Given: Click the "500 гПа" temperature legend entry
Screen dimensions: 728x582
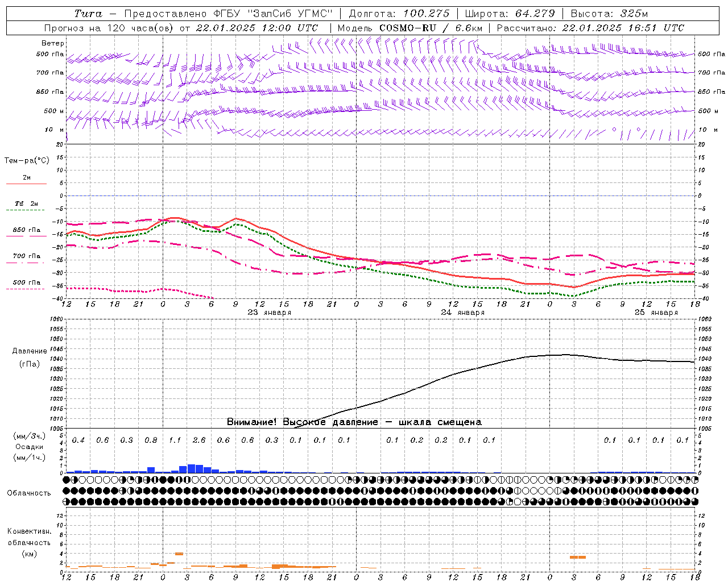Looking at the screenshot, I should coord(27,282).
